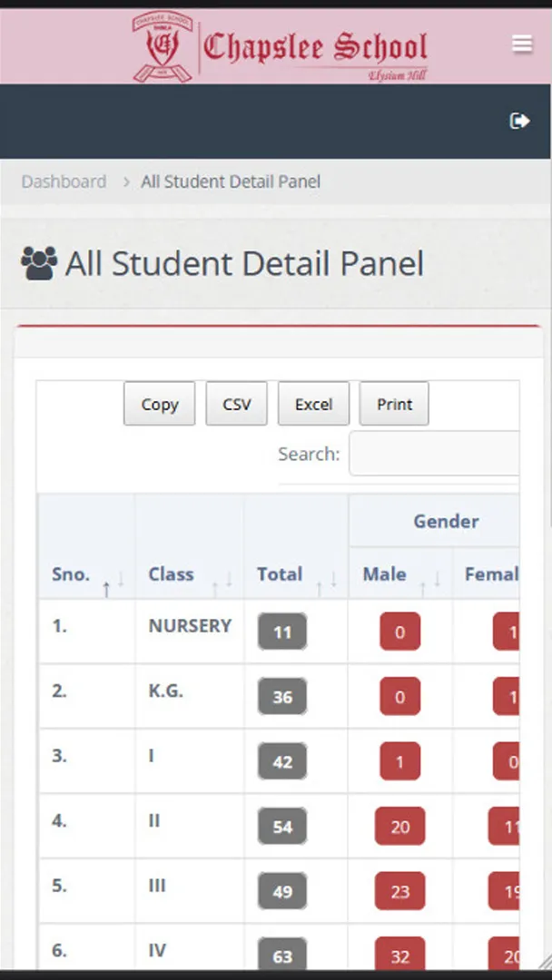Copy table data with Copy button

(160, 404)
